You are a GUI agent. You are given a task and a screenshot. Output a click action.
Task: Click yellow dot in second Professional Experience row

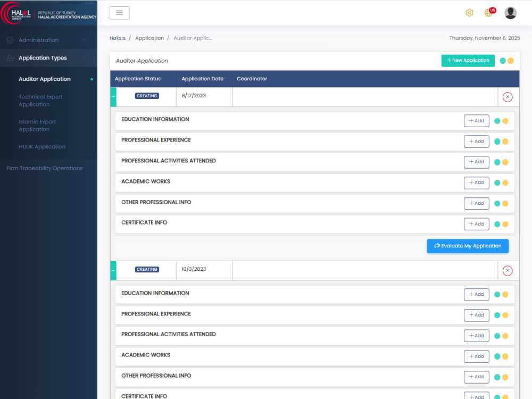(x=505, y=315)
